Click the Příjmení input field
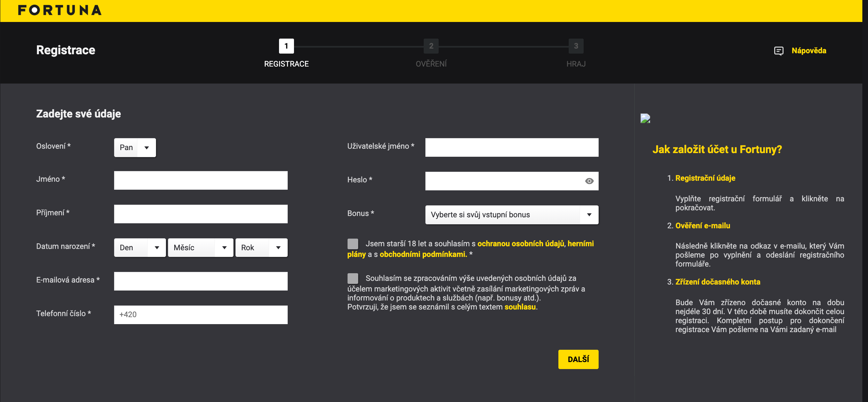The image size is (868, 402). (x=201, y=214)
